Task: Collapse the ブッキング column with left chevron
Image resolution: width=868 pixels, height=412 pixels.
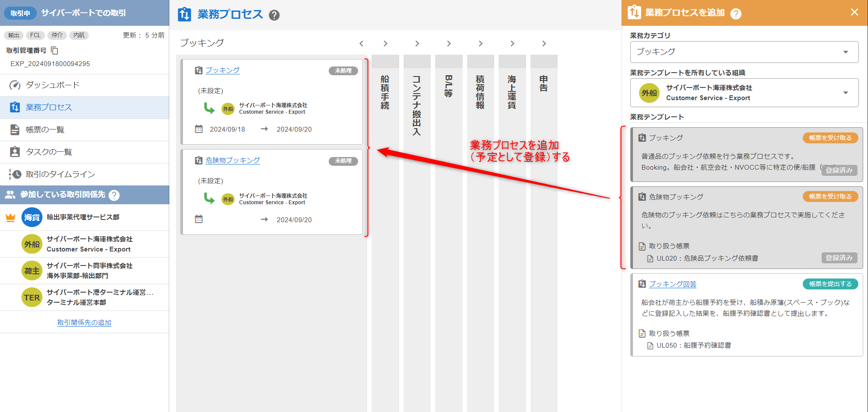Action: (x=361, y=44)
